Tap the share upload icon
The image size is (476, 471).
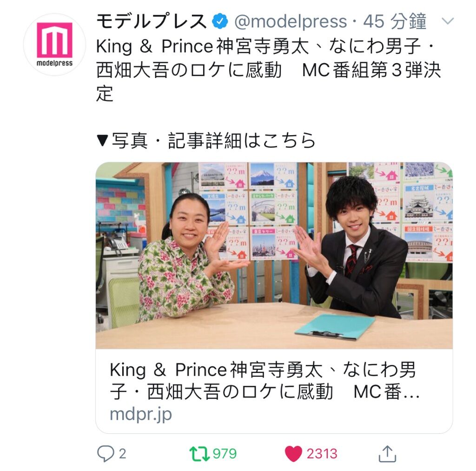pos(387,453)
